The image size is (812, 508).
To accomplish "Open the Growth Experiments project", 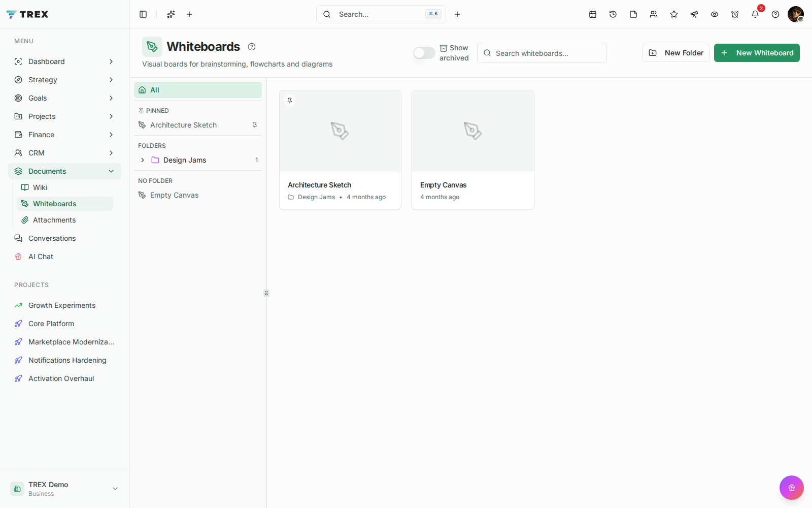I will [65, 305].
